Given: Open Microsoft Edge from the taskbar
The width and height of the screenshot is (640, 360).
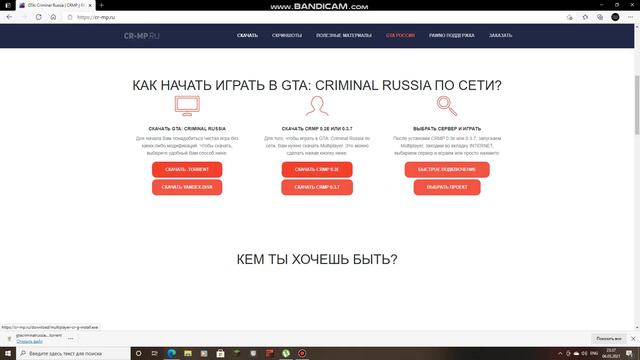Looking at the screenshot, I should 171,353.
